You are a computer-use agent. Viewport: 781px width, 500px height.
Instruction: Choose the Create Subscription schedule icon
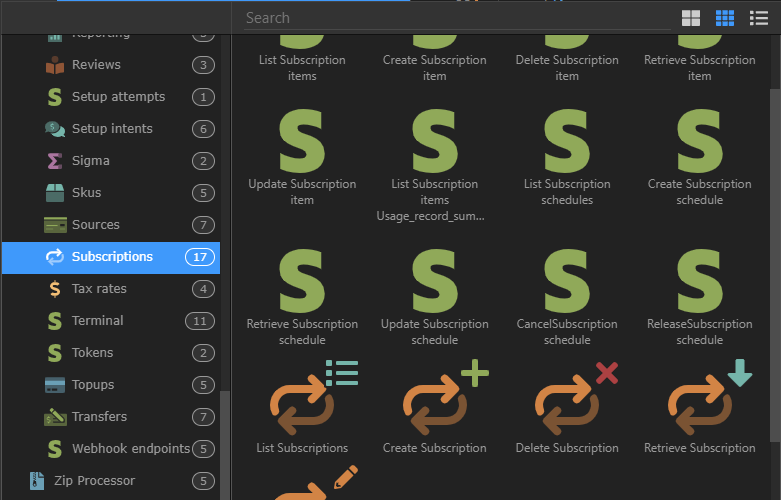tap(700, 141)
